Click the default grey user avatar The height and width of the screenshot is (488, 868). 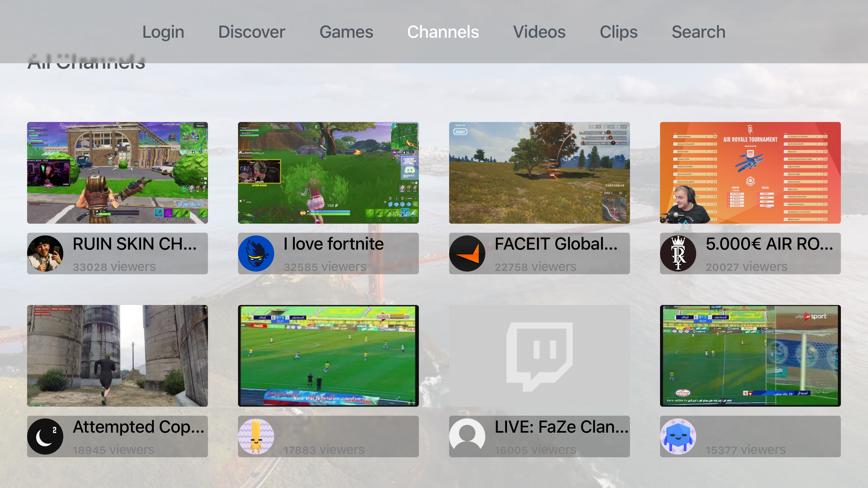coord(467,436)
